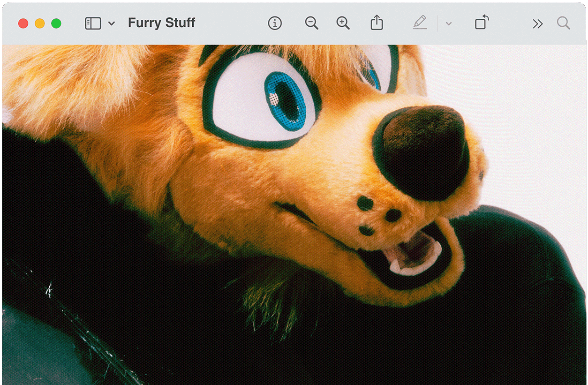Zoom in on the image
The image size is (588, 385).
343,23
